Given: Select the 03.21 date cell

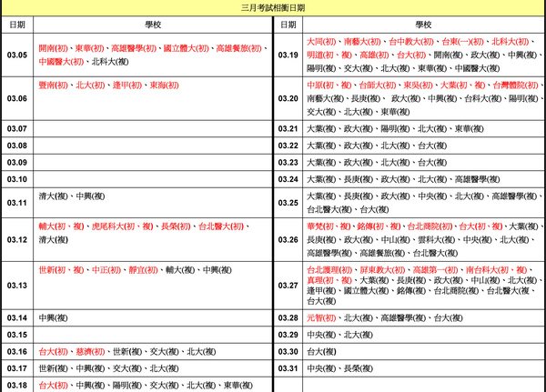Looking at the screenshot, I should pyautogui.click(x=288, y=129).
